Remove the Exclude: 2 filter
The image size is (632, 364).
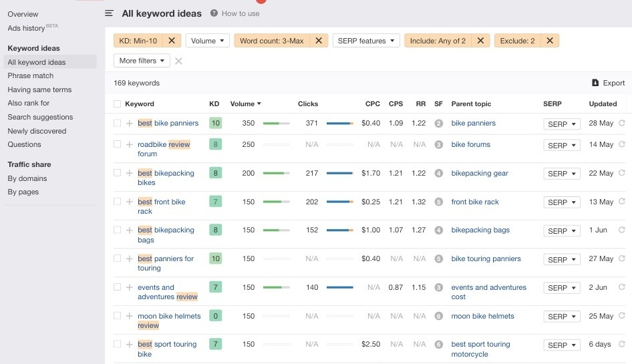[x=550, y=41]
